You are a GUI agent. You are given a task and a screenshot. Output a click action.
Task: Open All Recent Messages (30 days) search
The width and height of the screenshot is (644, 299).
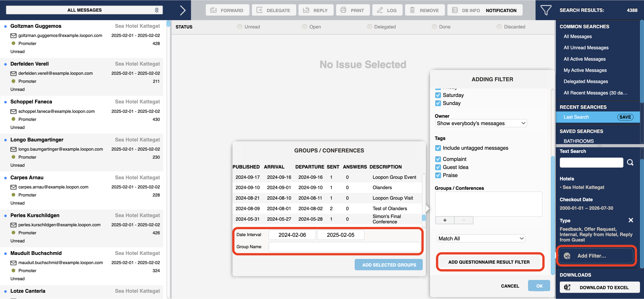point(595,93)
